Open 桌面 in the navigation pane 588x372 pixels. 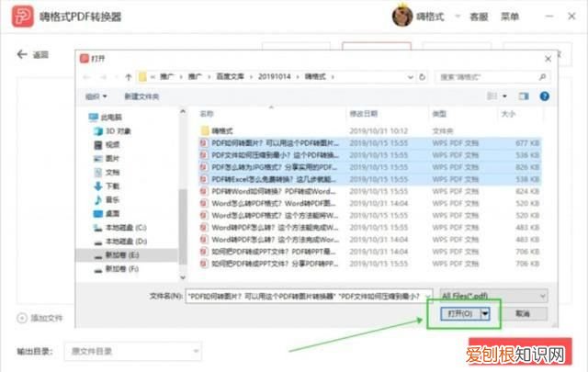(107, 214)
